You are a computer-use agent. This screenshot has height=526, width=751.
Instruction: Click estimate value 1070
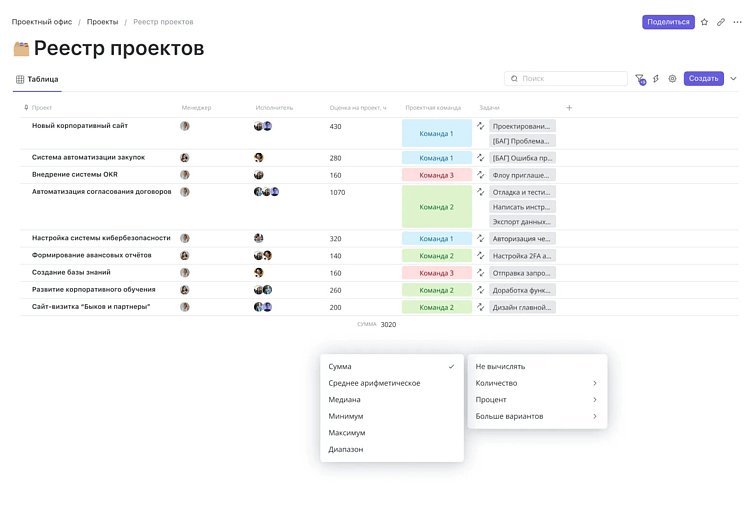[x=337, y=192]
